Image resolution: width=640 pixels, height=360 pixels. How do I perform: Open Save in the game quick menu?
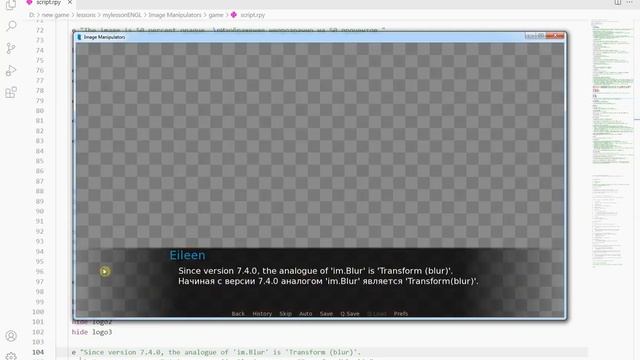point(326,313)
